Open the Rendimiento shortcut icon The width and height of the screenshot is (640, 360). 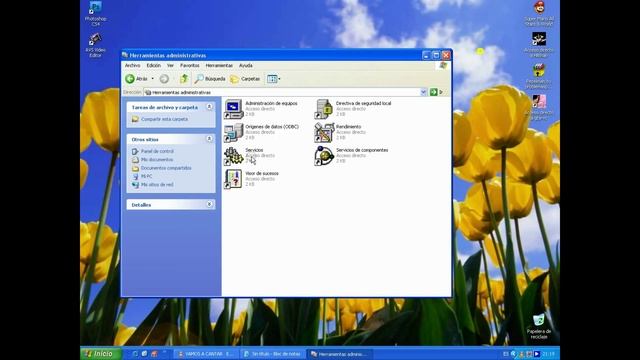point(324,133)
